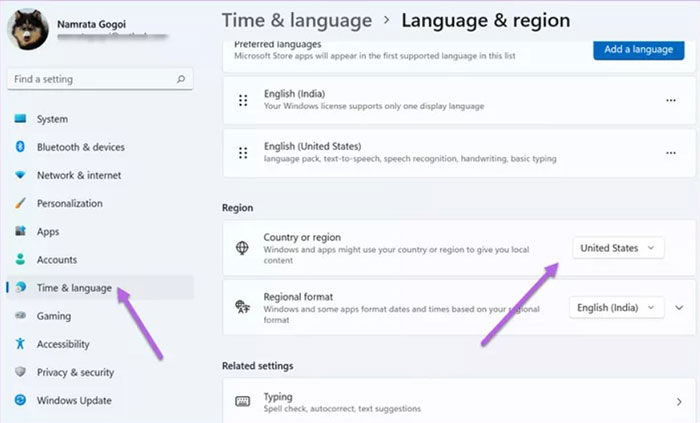Click the Network wifi icon in sidebar
The width and height of the screenshot is (700, 423).
pos(20,174)
